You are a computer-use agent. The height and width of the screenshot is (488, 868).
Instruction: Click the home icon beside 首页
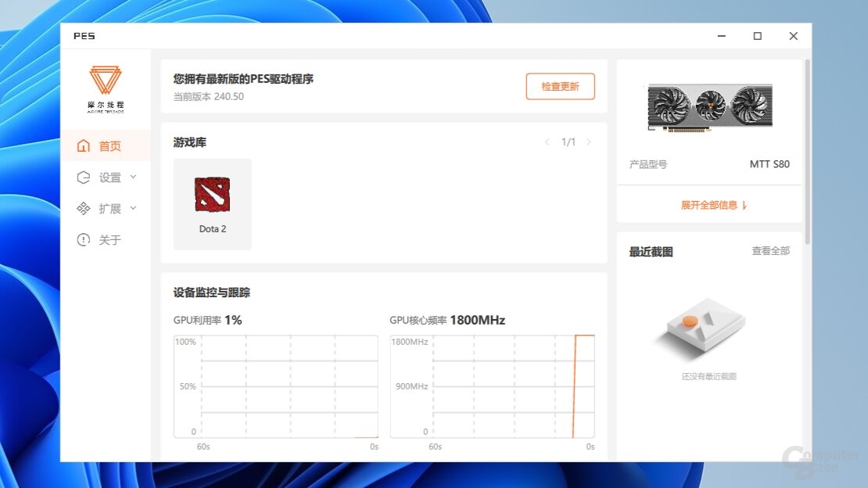(x=84, y=145)
